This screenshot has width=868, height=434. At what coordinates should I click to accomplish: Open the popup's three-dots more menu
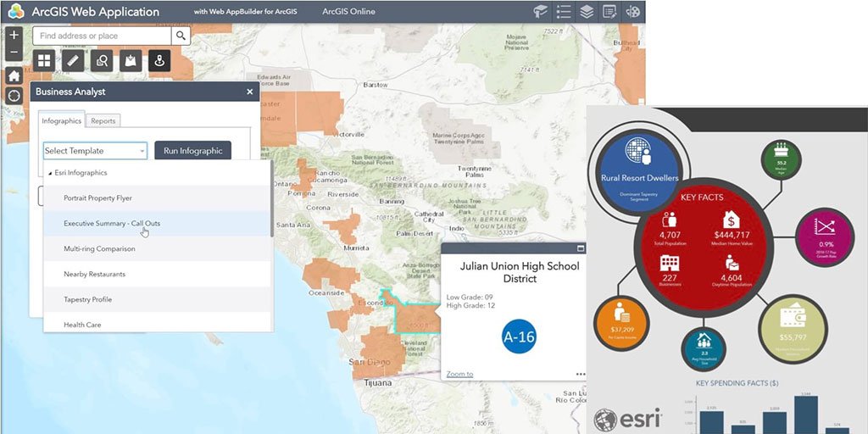click(580, 374)
